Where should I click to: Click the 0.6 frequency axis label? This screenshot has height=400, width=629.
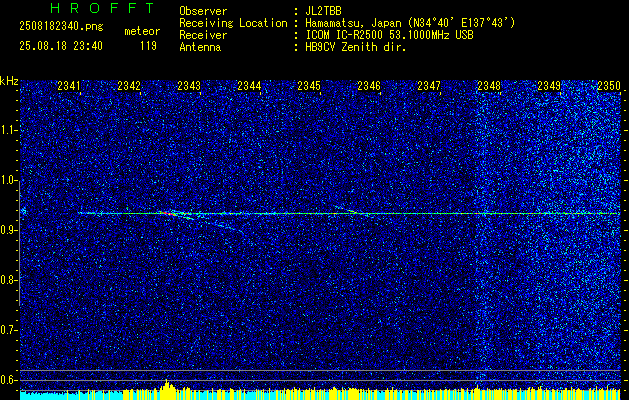point(9,380)
